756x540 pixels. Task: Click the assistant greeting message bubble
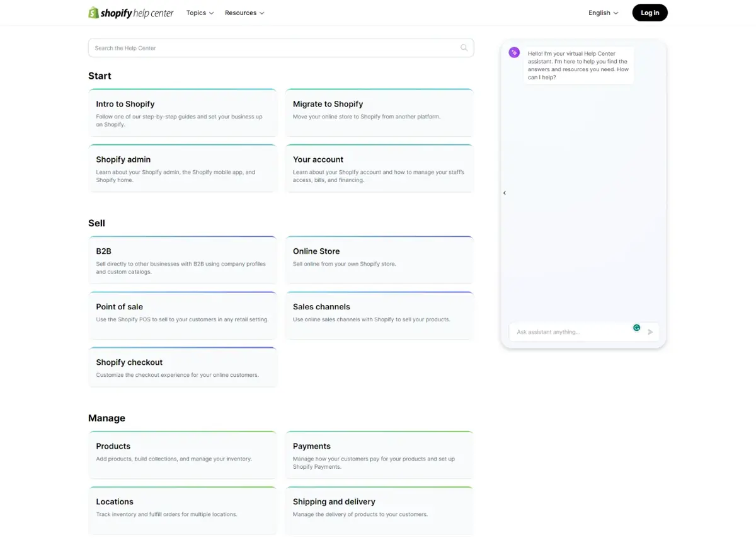[578, 66]
